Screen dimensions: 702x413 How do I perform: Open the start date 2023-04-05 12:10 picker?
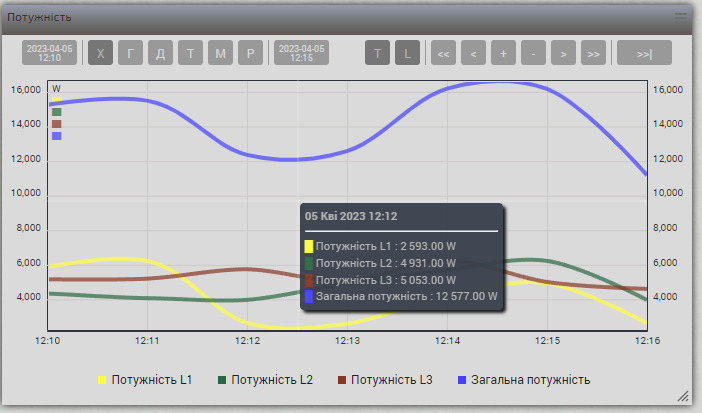tap(49, 53)
